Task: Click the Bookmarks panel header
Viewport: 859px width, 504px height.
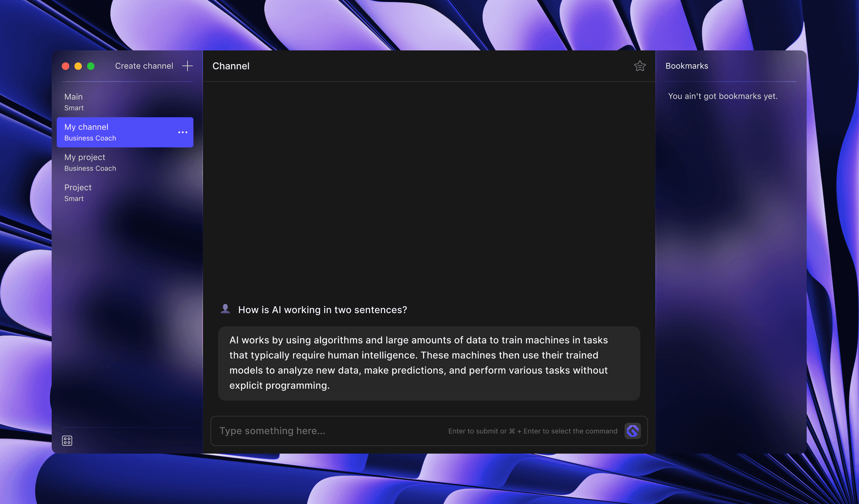Action: point(687,66)
